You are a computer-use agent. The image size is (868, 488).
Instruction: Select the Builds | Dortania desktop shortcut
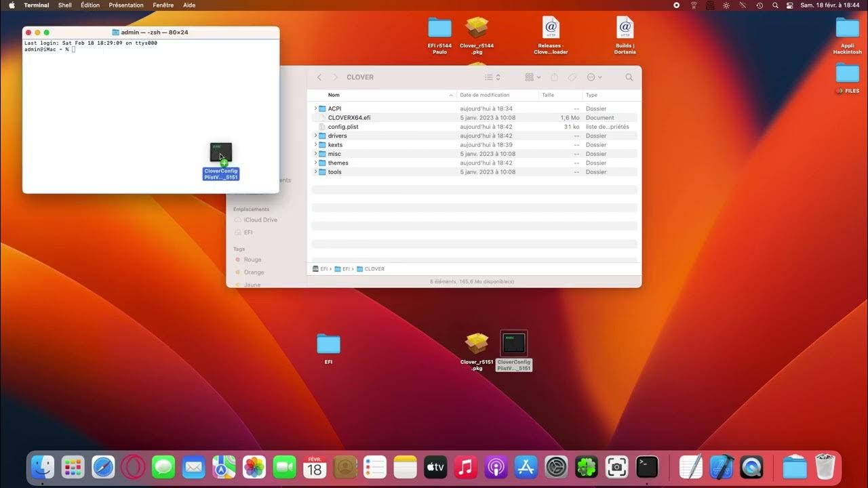pos(625,35)
